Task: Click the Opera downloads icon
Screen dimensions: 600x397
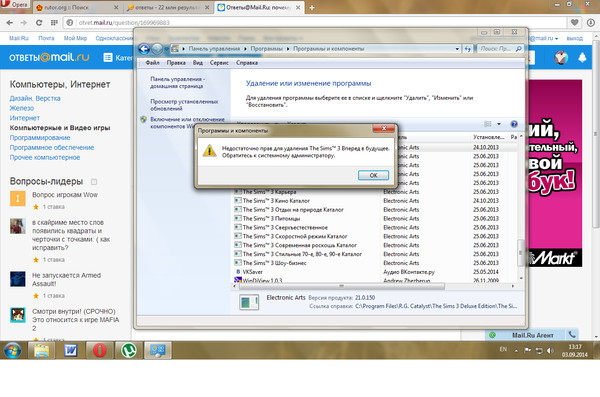Action: (x=590, y=23)
